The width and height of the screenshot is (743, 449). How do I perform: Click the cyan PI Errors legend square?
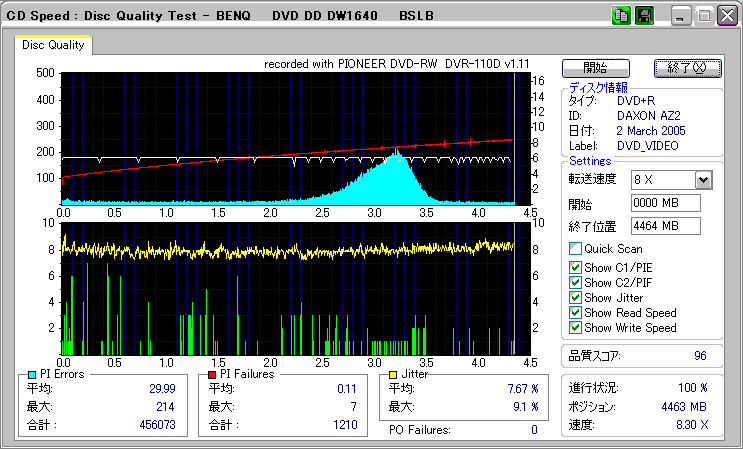(31, 374)
